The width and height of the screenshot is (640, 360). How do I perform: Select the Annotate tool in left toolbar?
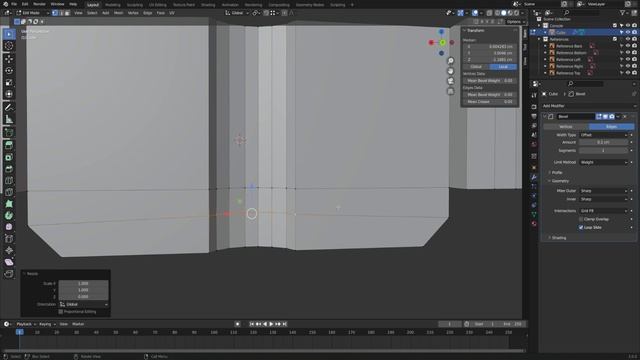(9, 108)
